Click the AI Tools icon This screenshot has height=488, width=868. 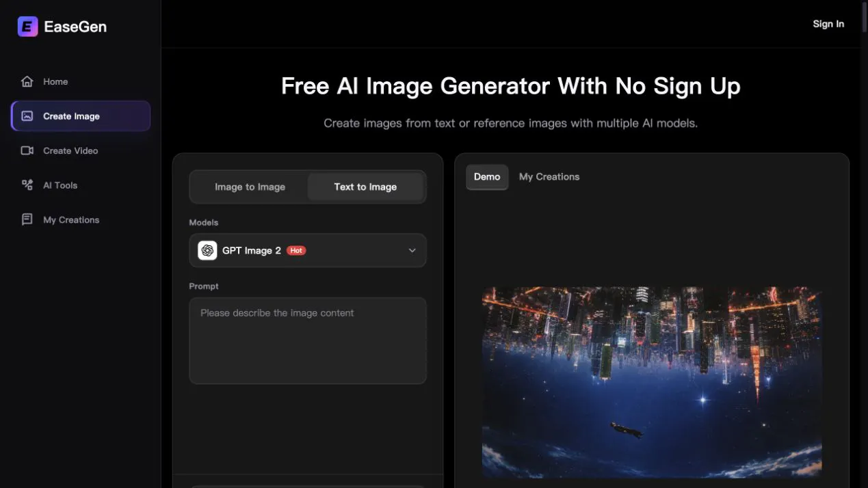pos(27,185)
